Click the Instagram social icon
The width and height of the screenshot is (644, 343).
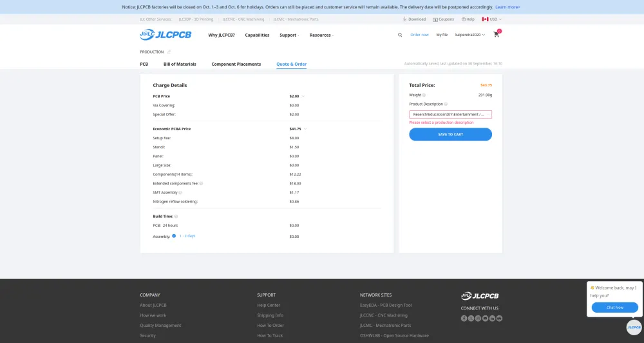click(x=478, y=318)
